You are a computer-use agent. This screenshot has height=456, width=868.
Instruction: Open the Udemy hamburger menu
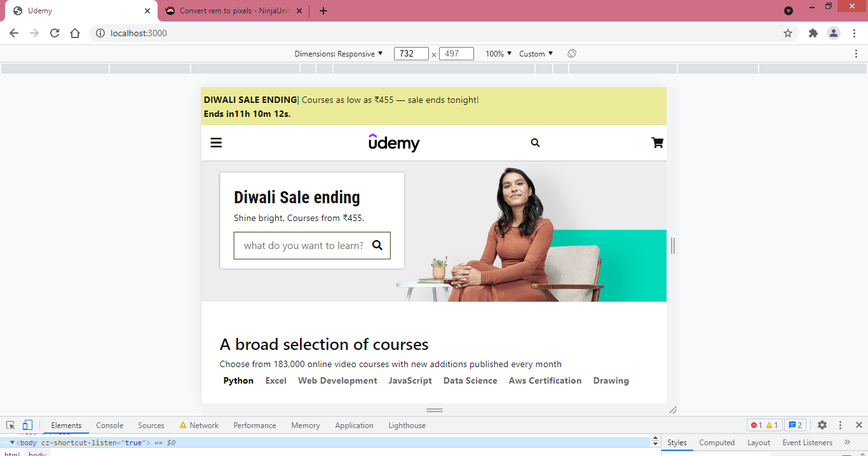click(216, 142)
